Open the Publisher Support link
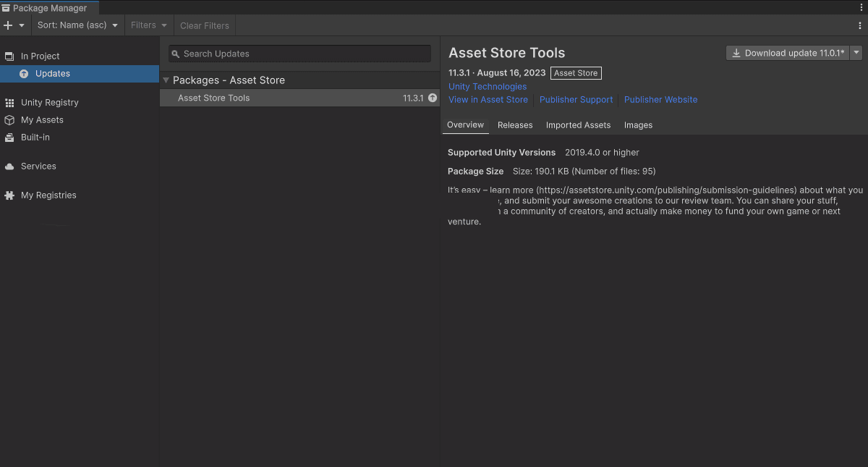 tap(576, 99)
